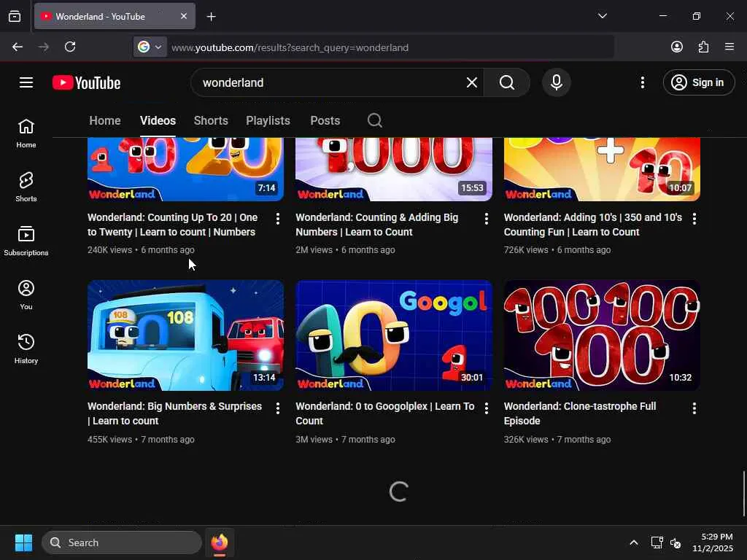Open Firefox from the taskbar

coord(220,542)
